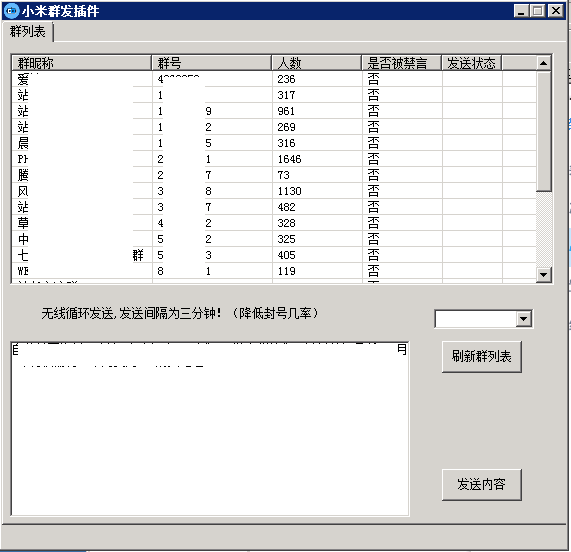Click 否 in the 73 members row
Screen dimensions: 571x552
pos(373,175)
